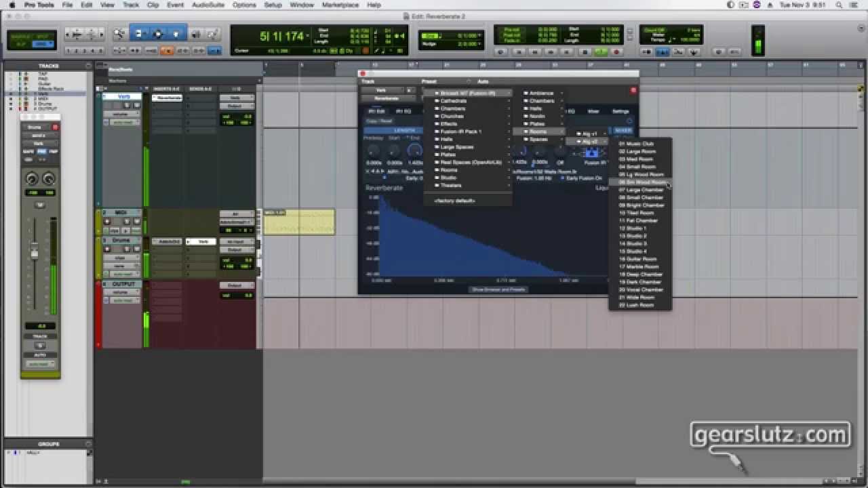Image resolution: width=868 pixels, height=488 pixels.
Task: Click the Play transport button
Action: [x=601, y=52]
